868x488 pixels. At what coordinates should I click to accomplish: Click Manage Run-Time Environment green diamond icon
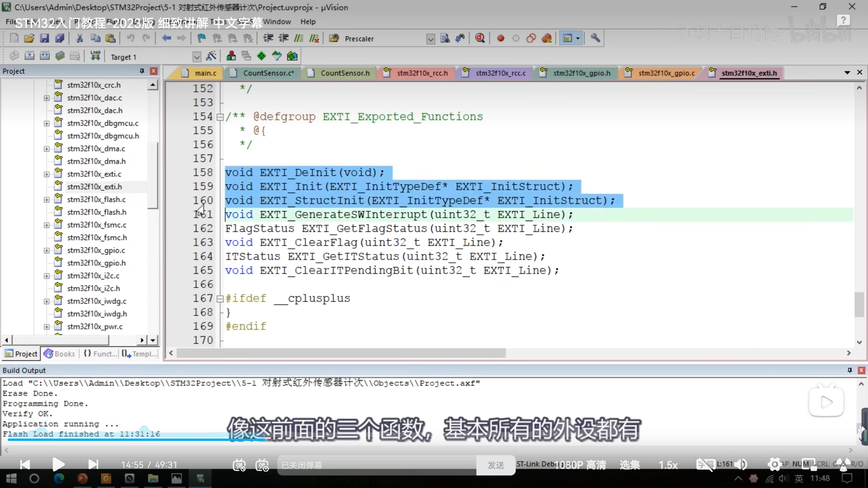click(x=261, y=56)
